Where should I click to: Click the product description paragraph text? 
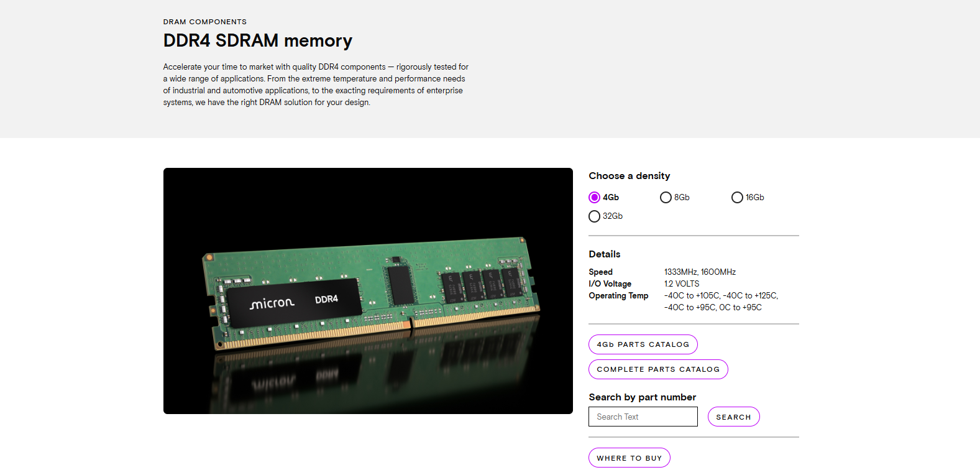coord(316,85)
